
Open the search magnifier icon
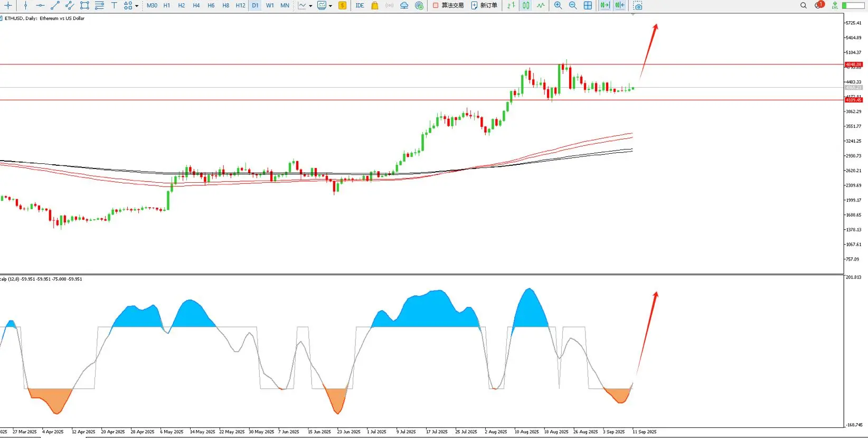(804, 5)
